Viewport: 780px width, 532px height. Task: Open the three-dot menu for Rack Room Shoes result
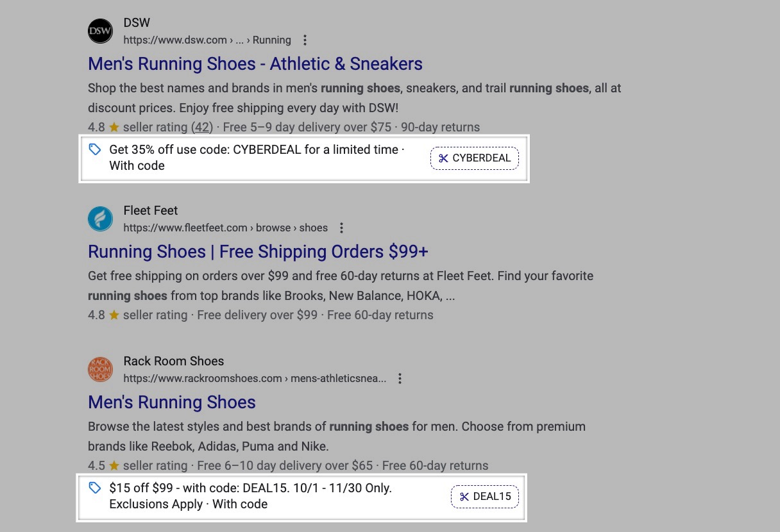(x=400, y=379)
